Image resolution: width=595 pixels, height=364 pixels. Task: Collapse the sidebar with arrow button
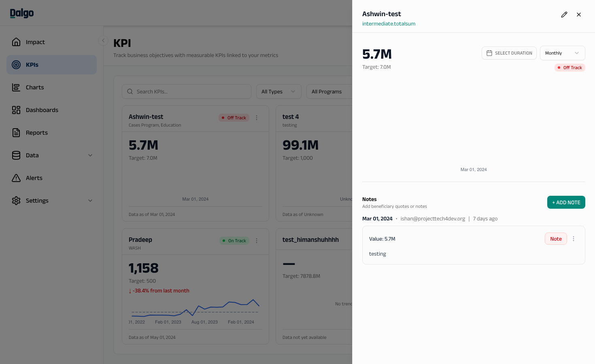pyautogui.click(x=103, y=40)
